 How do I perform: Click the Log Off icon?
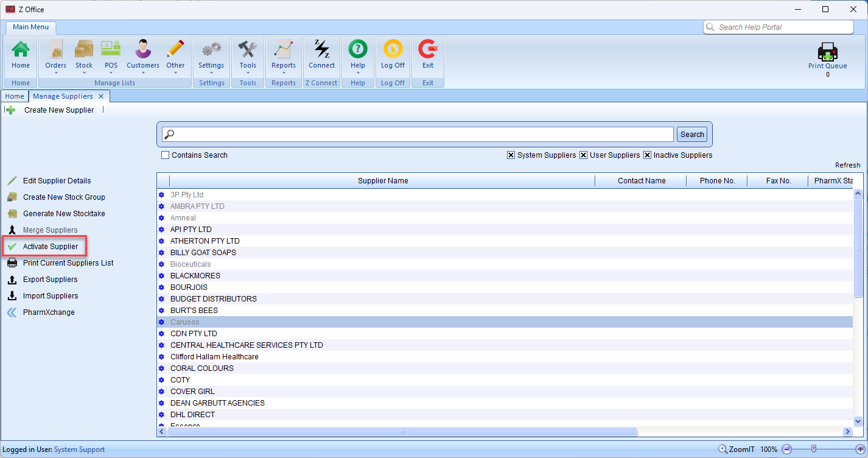pos(393,49)
